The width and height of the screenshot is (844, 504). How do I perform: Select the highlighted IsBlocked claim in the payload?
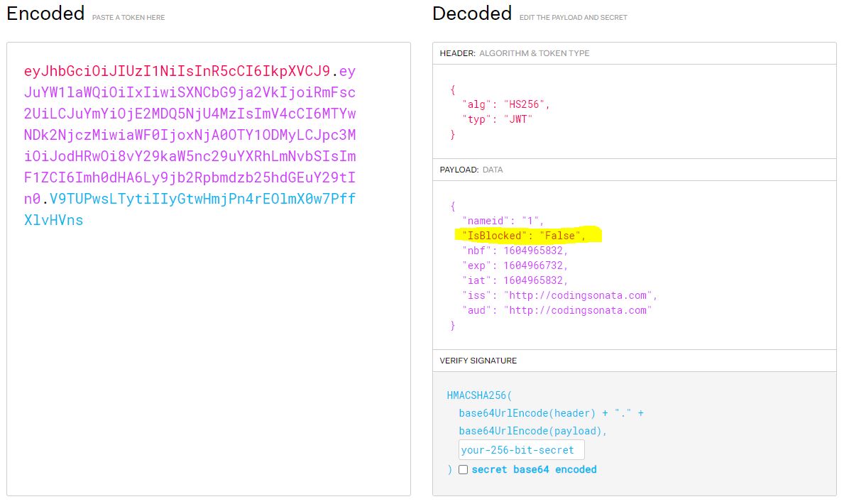click(x=522, y=236)
